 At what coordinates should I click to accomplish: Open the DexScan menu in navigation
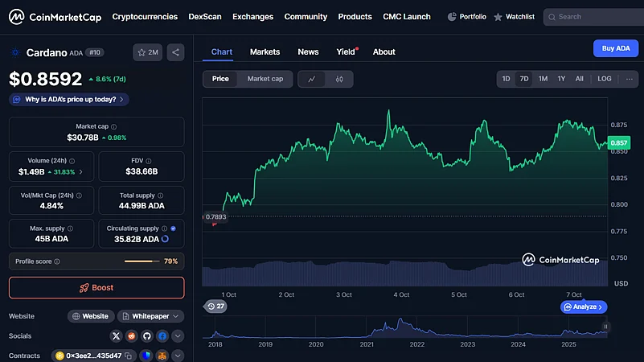click(x=205, y=16)
